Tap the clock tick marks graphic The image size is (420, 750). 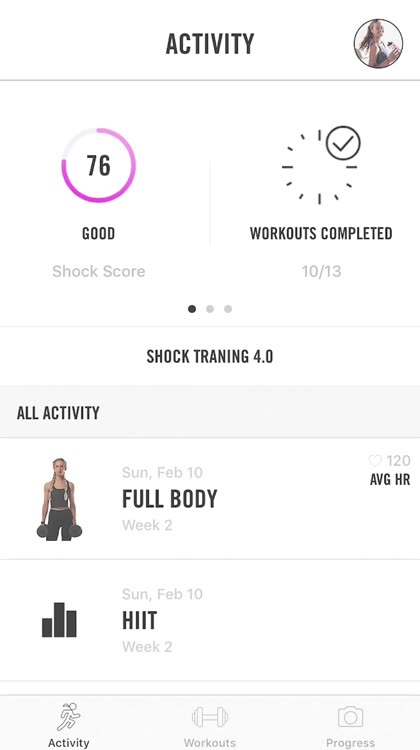click(x=319, y=167)
